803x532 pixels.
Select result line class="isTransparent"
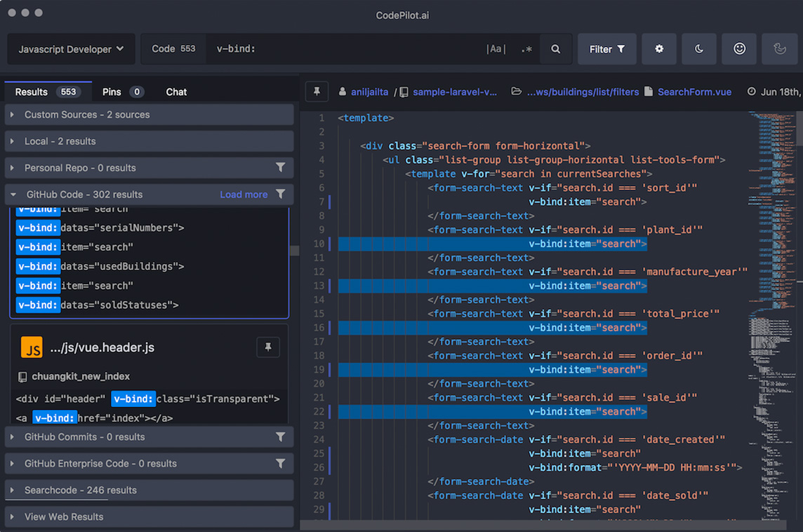coord(147,399)
